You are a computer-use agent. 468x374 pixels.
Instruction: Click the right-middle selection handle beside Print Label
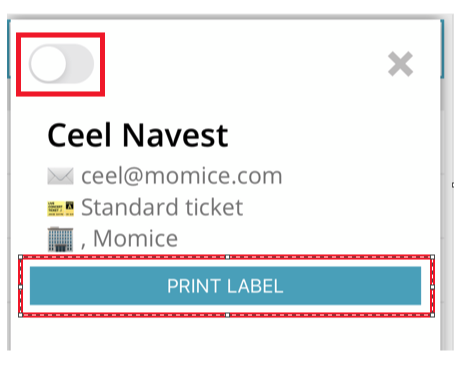point(433,287)
